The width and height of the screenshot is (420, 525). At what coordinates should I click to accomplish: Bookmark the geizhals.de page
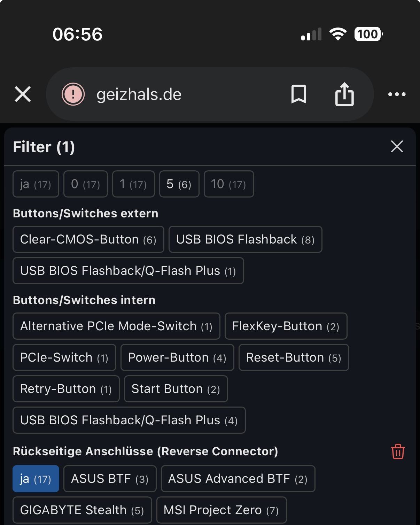tap(298, 94)
